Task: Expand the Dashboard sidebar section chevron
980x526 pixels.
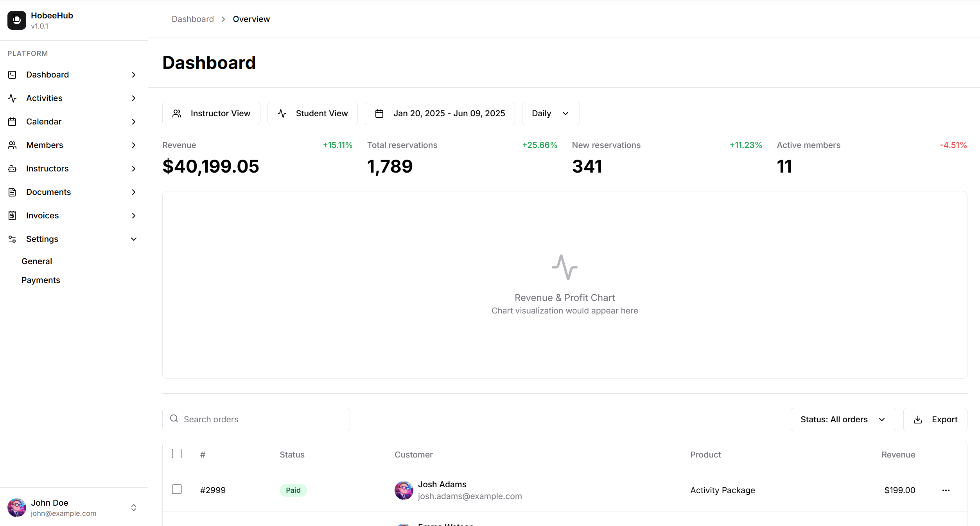Action: coord(134,75)
